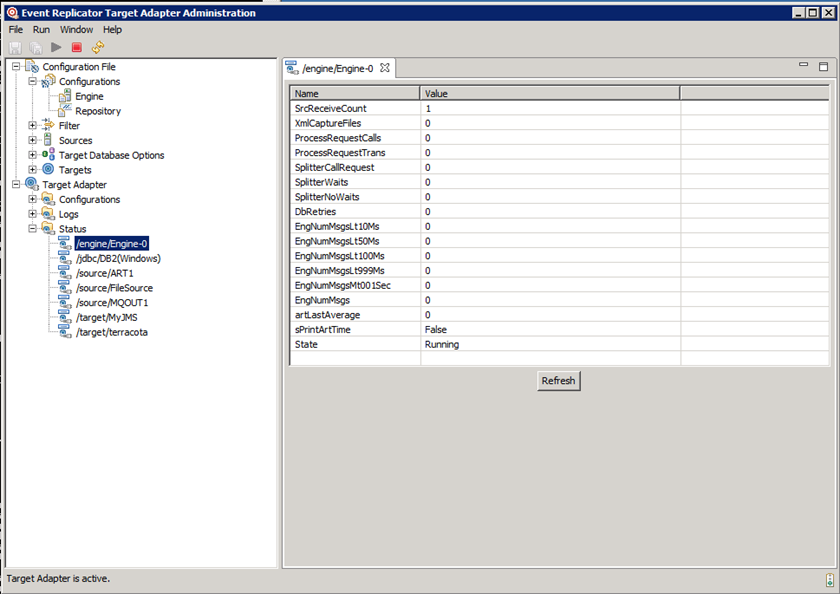Click the Save toolbar icon
This screenshot has height=594, width=840.
point(15,47)
